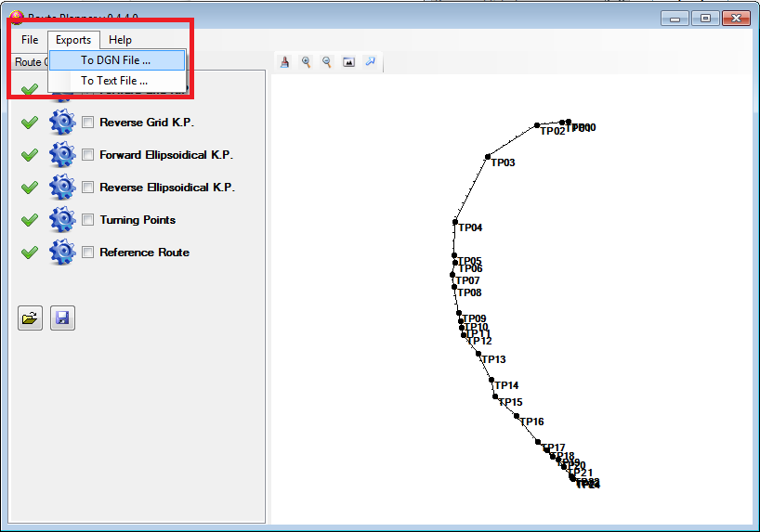Click turning point TP04 on the map

click(455, 222)
